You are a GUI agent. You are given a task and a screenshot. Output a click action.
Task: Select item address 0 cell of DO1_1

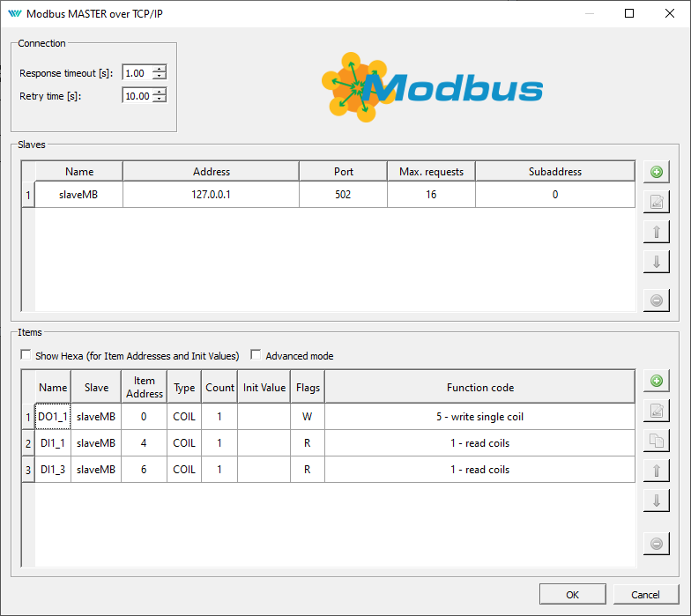145,416
